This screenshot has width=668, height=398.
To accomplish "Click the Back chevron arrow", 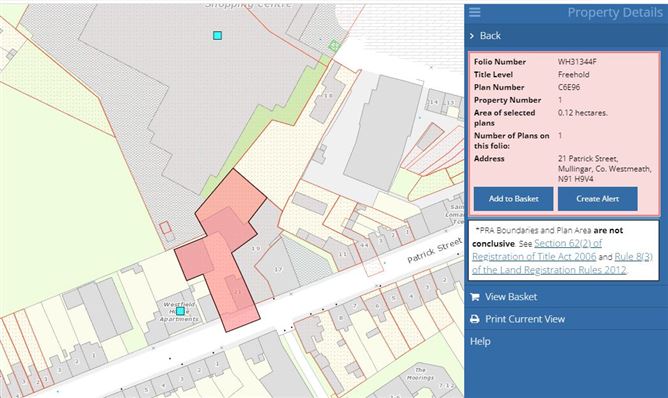I will pyautogui.click(x=472, y=36).
